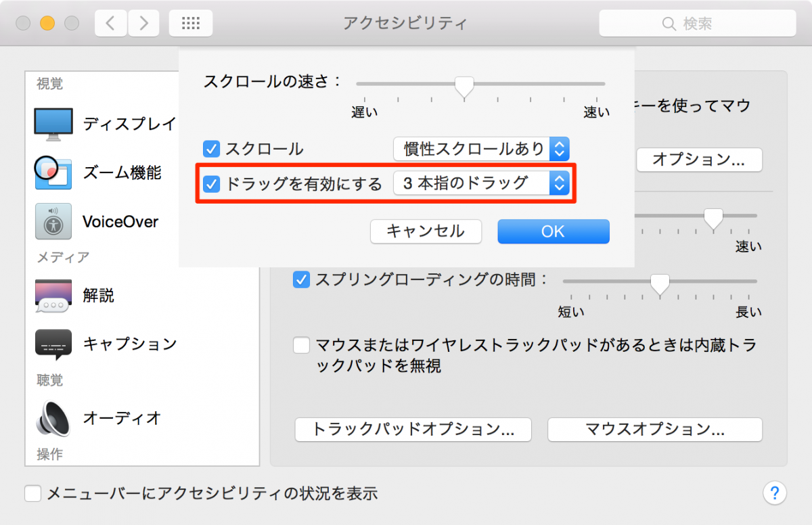Image resolution: width=812 pixels, height=525 pixels.
Task: Click the help question mark button
Action: coord(774,492)
